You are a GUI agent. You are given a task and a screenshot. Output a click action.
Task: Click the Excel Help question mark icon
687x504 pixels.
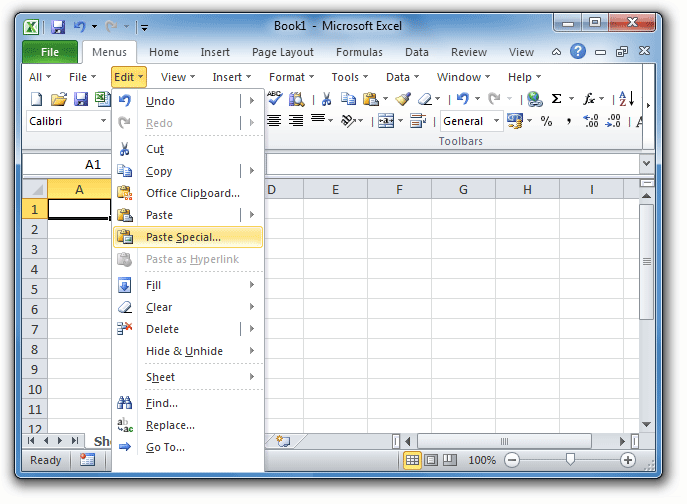(x=578, y=52)
